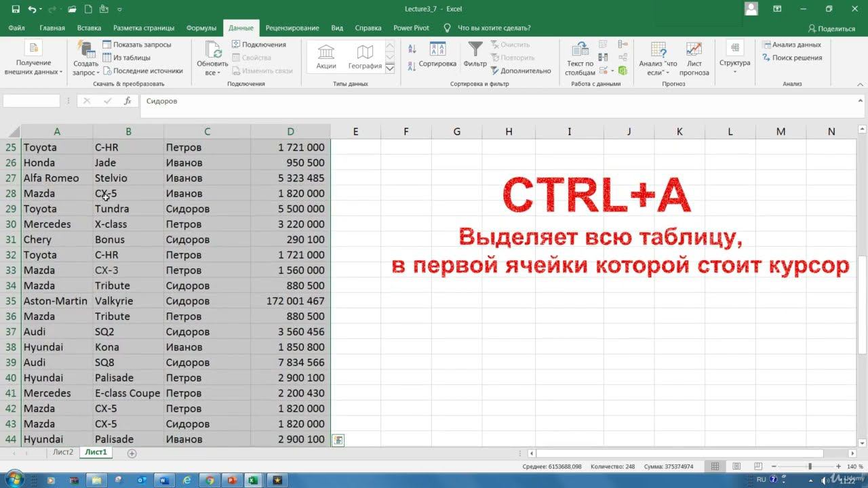Select the География data type
The height and width of the screenshot is (488, 868).
click(x=365, y=57)
